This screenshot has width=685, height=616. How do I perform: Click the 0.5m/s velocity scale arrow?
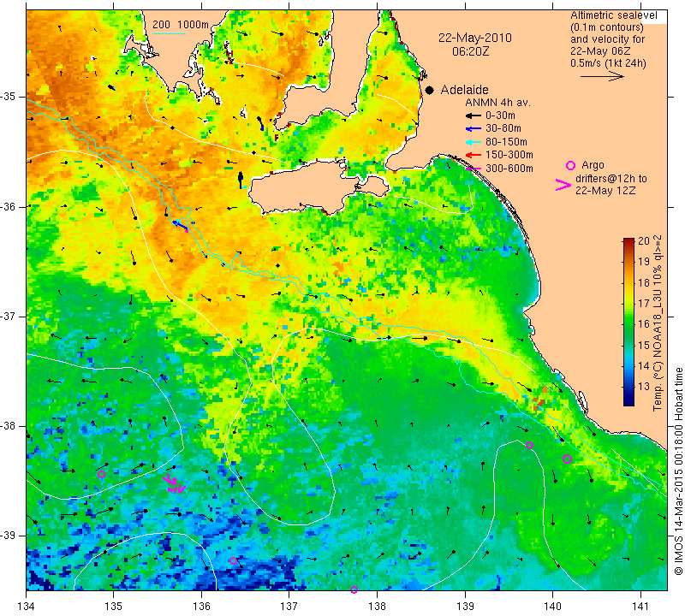click(x=602, y=76)
